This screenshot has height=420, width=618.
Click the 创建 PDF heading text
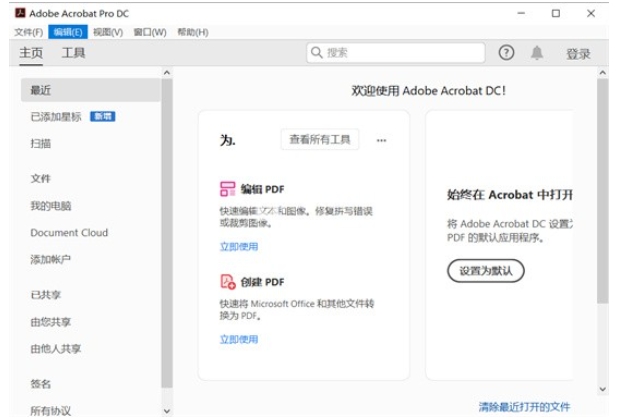pos(262,282)
